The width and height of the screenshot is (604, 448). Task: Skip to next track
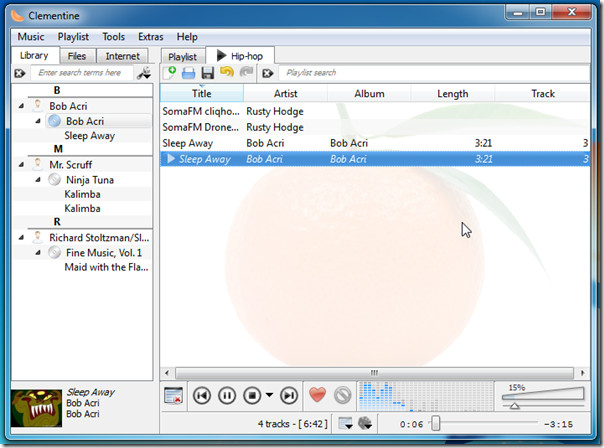[x=289, y=396]
